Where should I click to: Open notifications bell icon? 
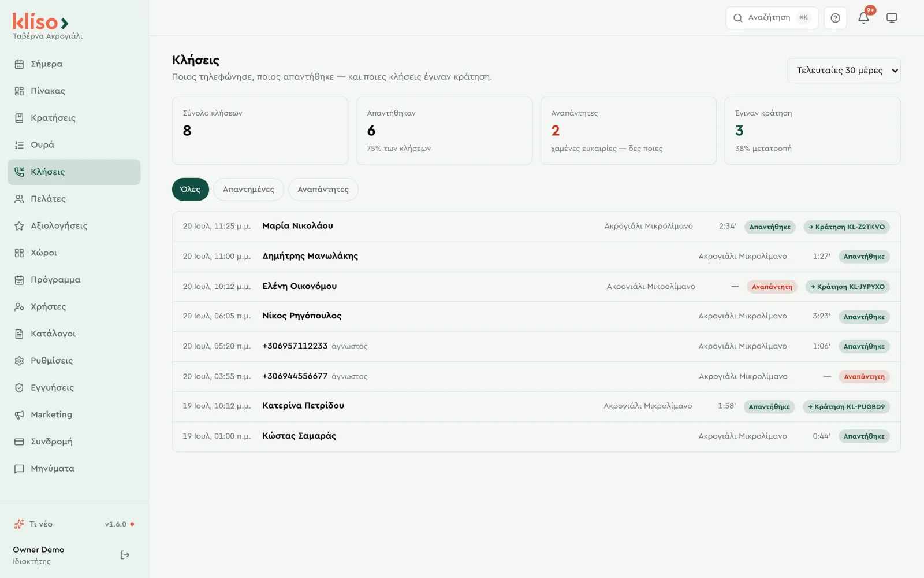(863, 18)
